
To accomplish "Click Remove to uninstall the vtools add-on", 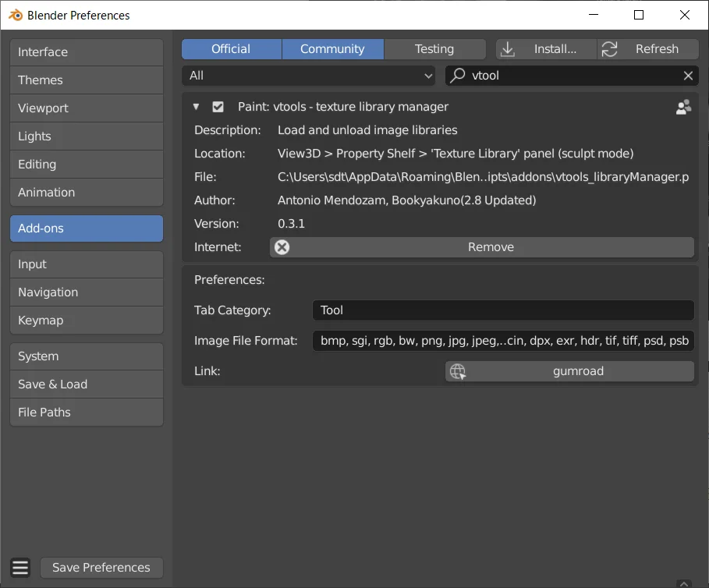I will point(491,247).
